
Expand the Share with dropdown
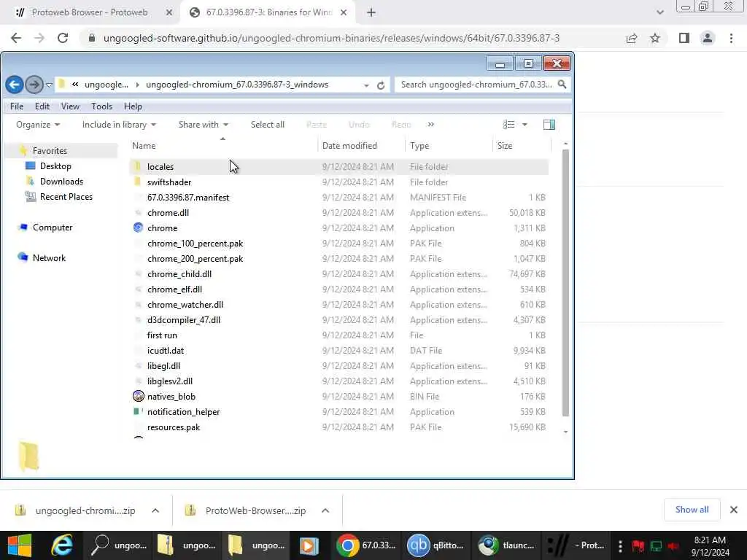click(x=204, y=124)
